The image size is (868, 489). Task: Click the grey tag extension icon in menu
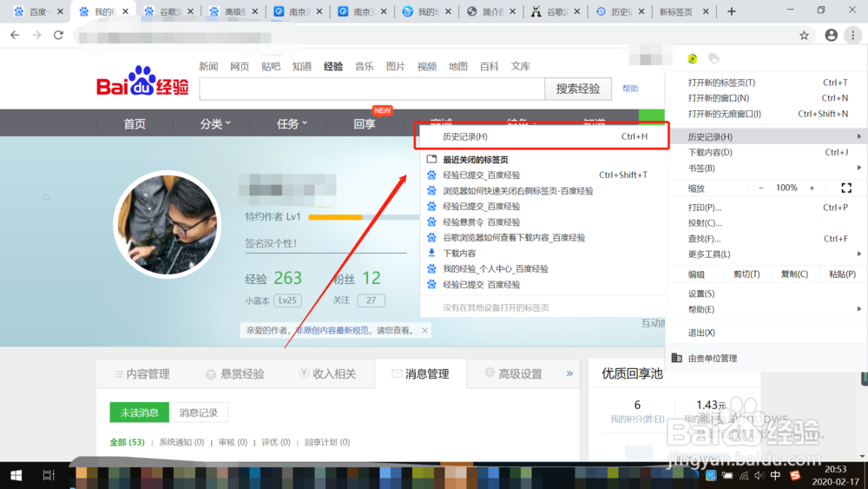point(714,59)
